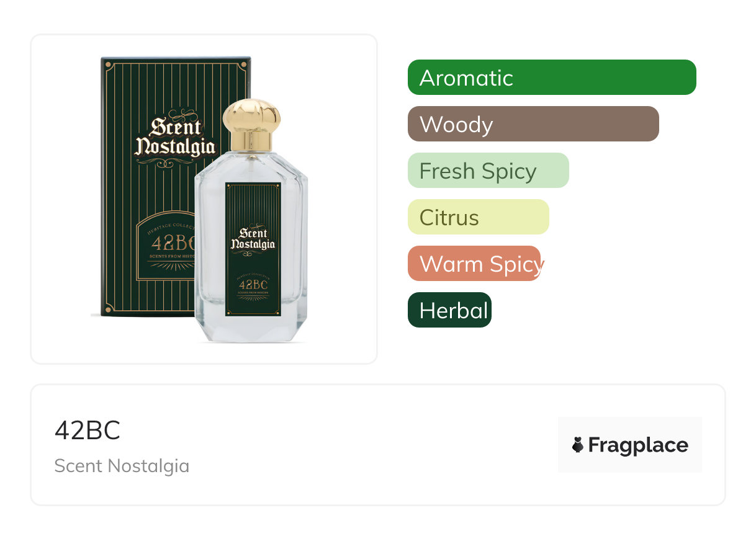
Task: Click the Fragplace logo icon
Action: [578, 445]
